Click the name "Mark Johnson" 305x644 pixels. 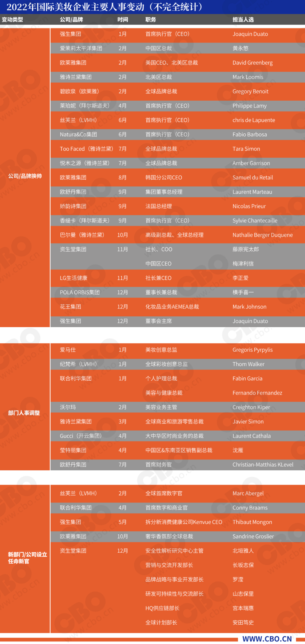click(249, 307)
